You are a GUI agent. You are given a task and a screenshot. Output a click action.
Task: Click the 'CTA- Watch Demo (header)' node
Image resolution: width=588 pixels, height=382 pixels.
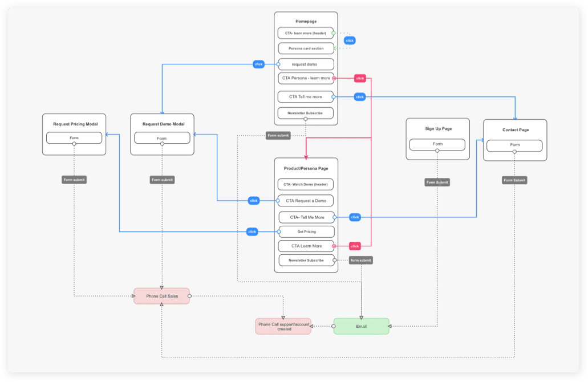305,185
